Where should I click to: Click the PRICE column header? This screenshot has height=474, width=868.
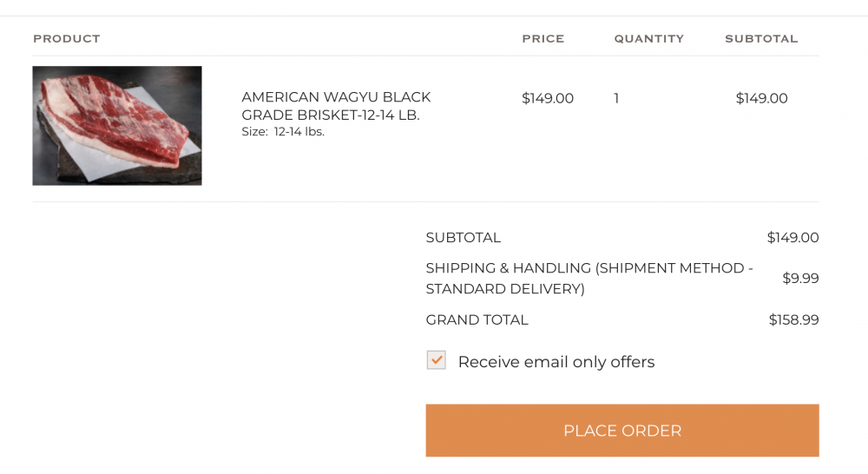pyautogui.click(x=542, y=39)
